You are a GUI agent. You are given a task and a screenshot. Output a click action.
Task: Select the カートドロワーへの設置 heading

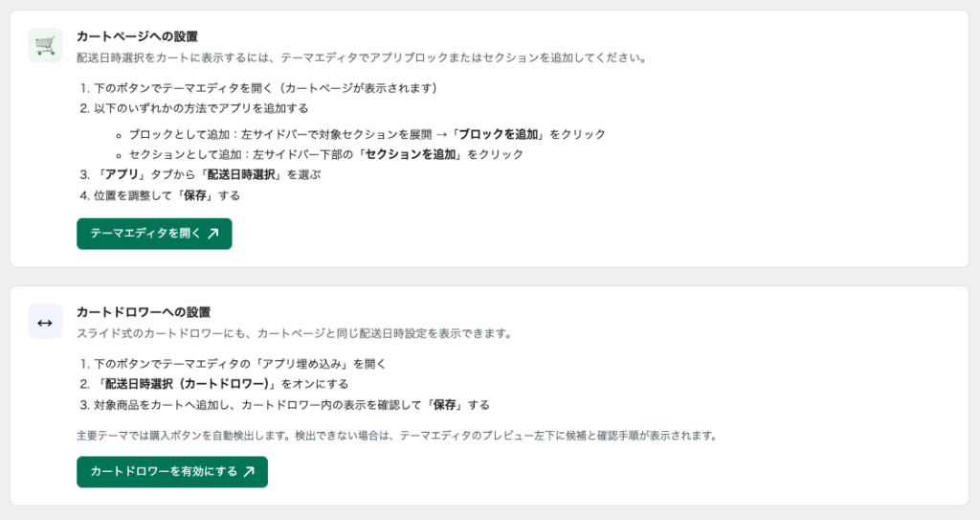[x=144, y=312]
